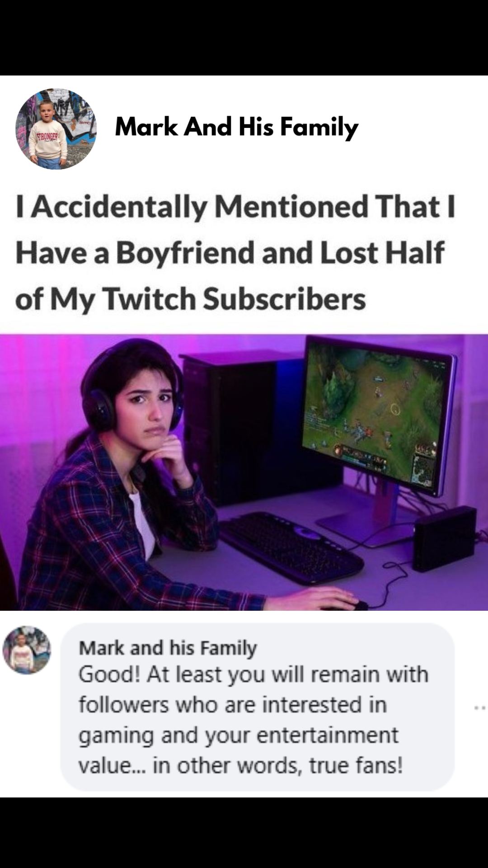The width and height of the screenshot is (488, 868).
Task: Open the 'Mark and his Family' commenter name
Action: coord(168,648)
